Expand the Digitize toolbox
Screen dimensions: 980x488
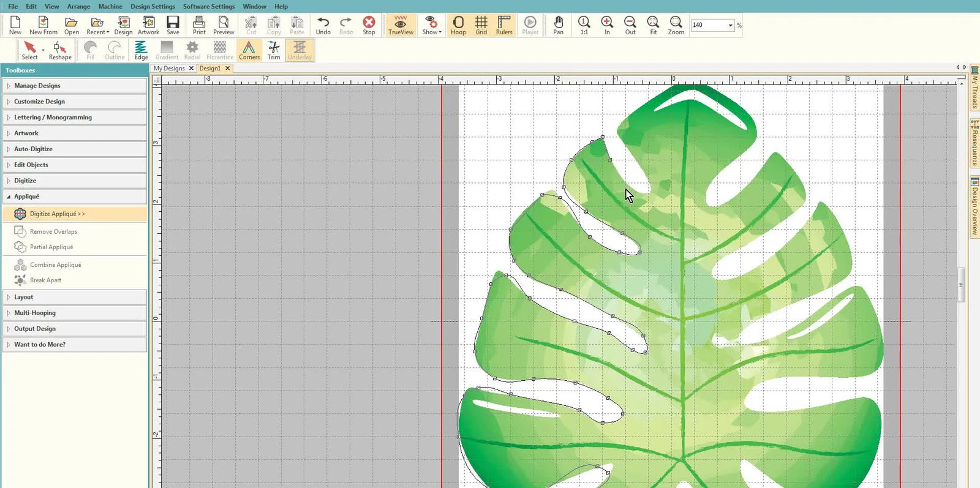tap(75, 181)
